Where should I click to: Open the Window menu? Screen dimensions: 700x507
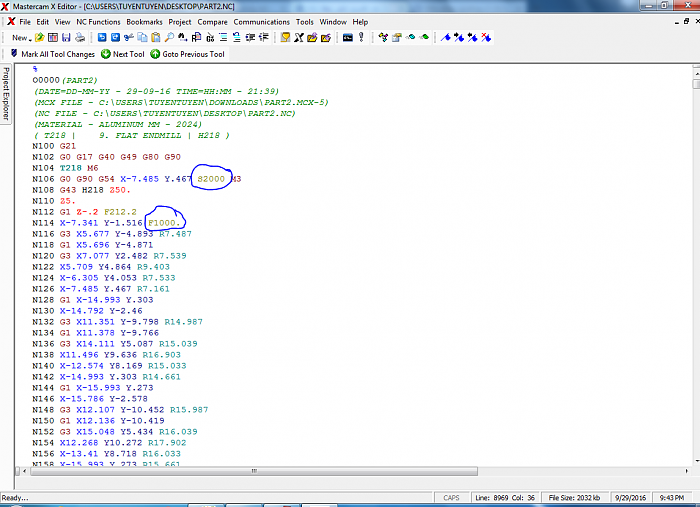[x=333, y=22]
